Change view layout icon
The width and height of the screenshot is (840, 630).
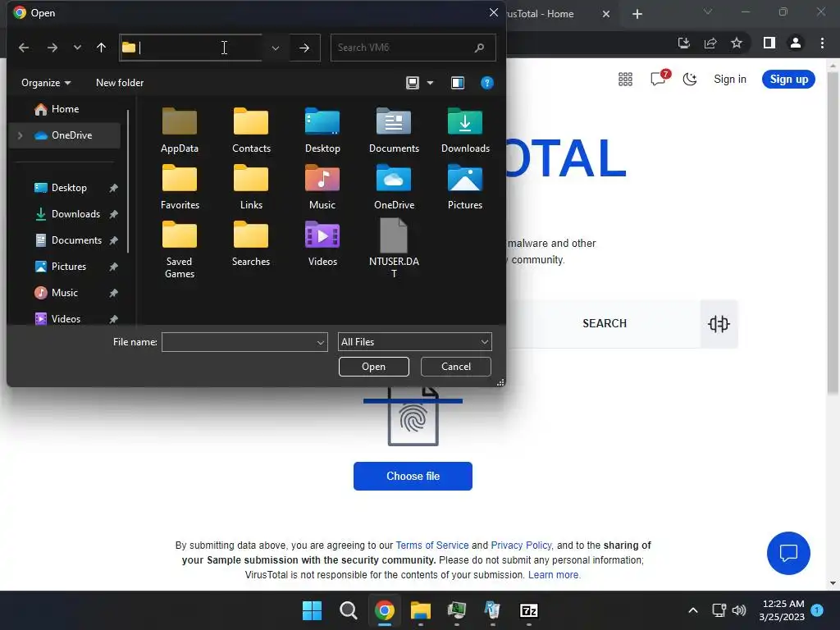click(413, 83)
